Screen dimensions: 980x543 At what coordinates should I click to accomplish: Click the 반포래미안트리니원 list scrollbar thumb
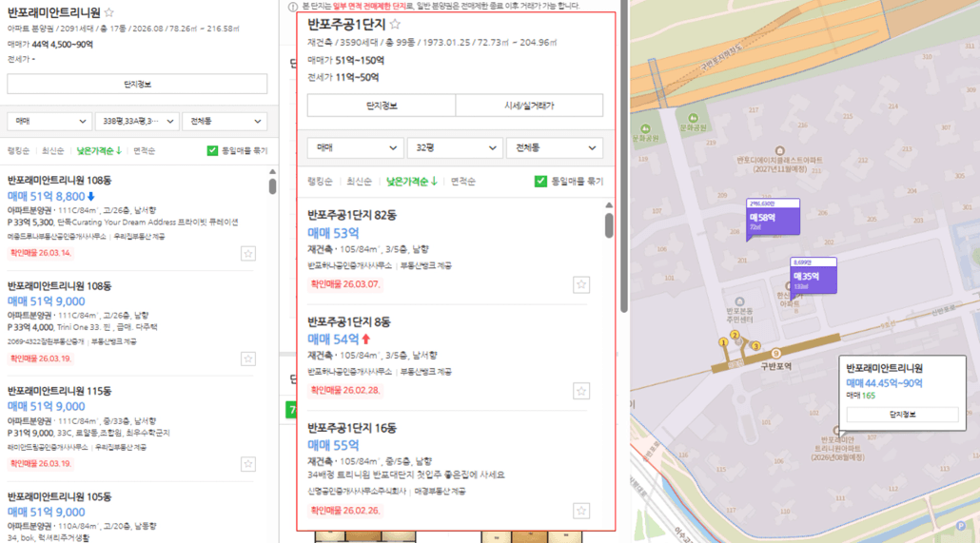(x=272, y=186)
